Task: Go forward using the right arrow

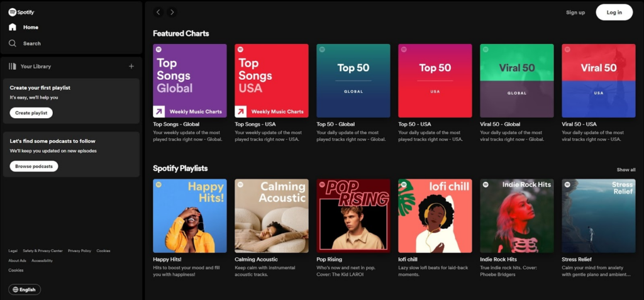Action: (172, 13)
